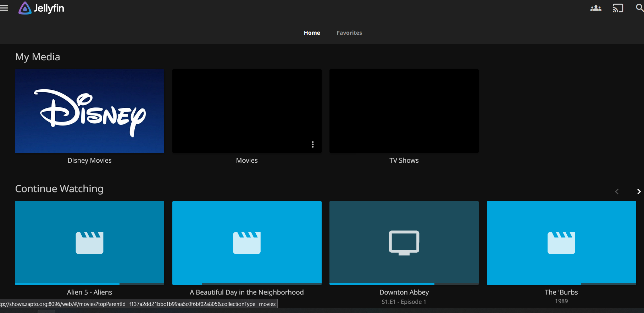Select the Home tab

pos(312,33)
